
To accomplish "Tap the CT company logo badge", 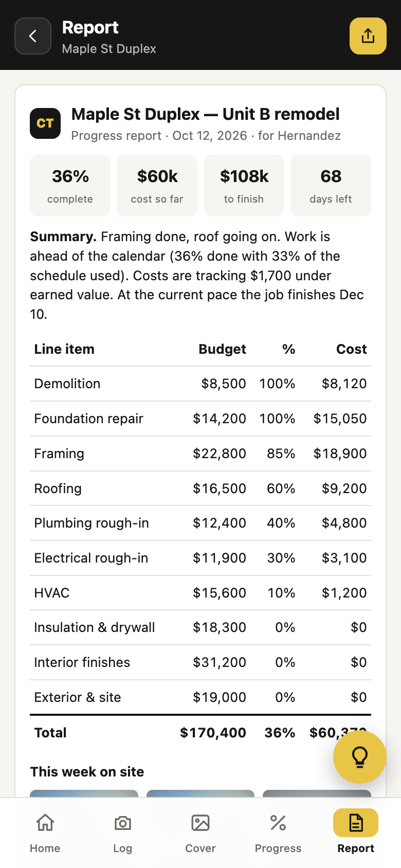I will (45, 123).
